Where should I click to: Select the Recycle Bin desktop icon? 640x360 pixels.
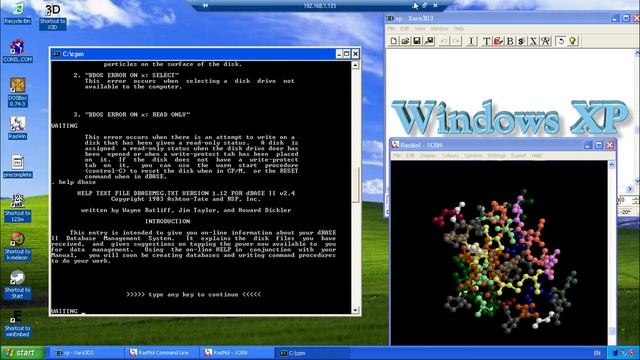[17, 13]
